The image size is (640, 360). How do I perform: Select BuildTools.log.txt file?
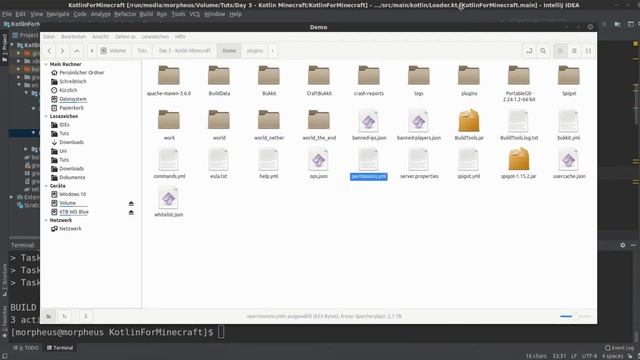pos(519,124)
